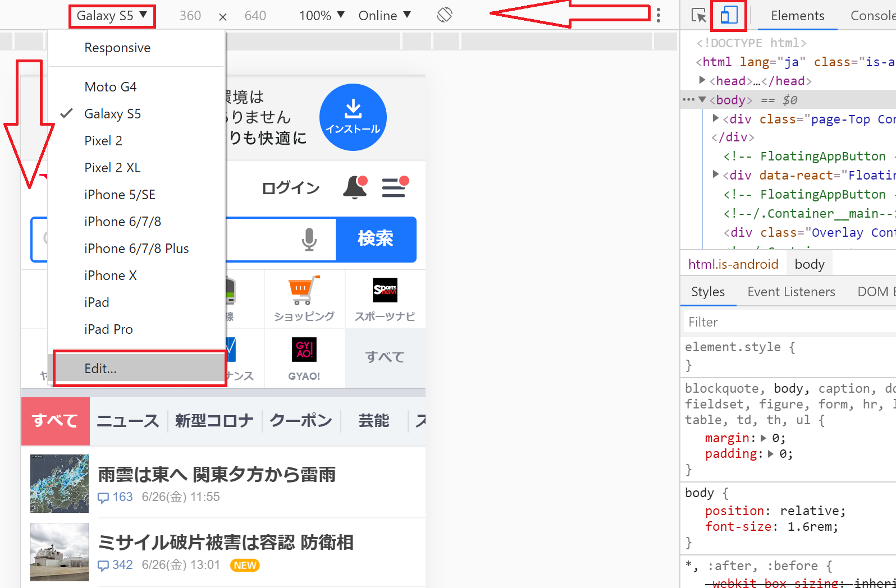Screen dimensions: 896x588
Task: Collapse the body element node
Action: pos(702,100)
